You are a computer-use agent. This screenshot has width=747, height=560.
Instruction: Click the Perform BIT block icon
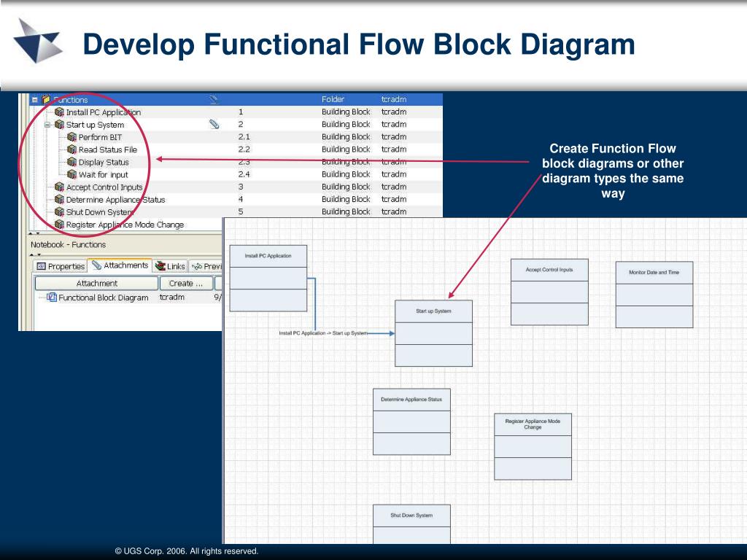71,136
